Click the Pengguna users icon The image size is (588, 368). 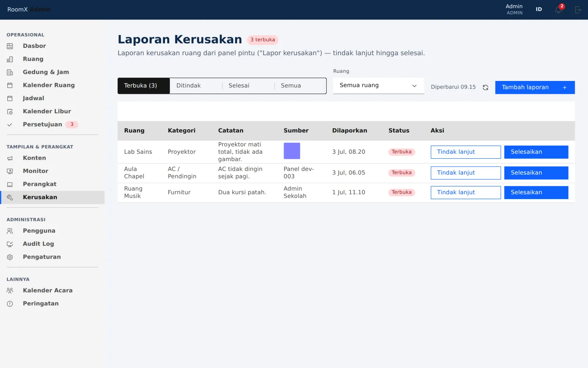pyautogui.click(x=10, y=231)
